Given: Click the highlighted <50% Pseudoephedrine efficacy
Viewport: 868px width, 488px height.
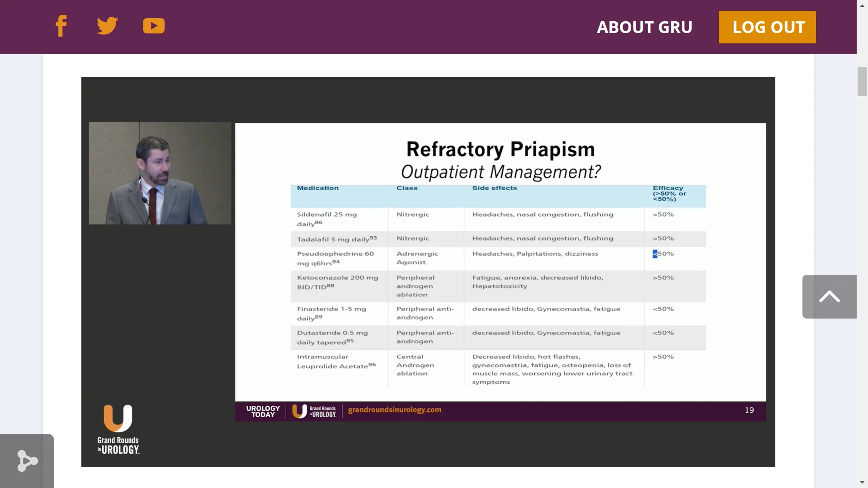Looking at the screenshot, I should 663,254.
